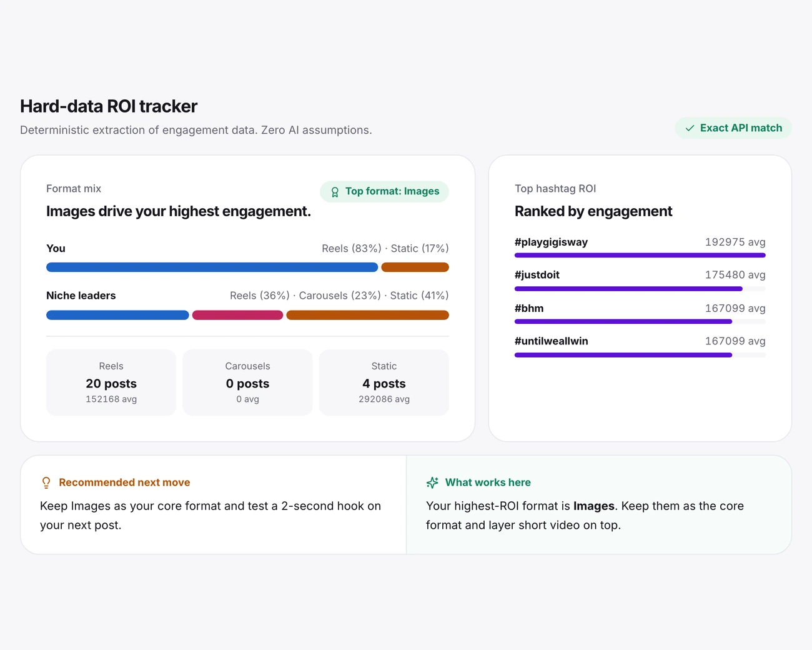812x650 pixels.
Task: Click the pink Carousels segment in Niche leaders bar
Action: (237, 315)
